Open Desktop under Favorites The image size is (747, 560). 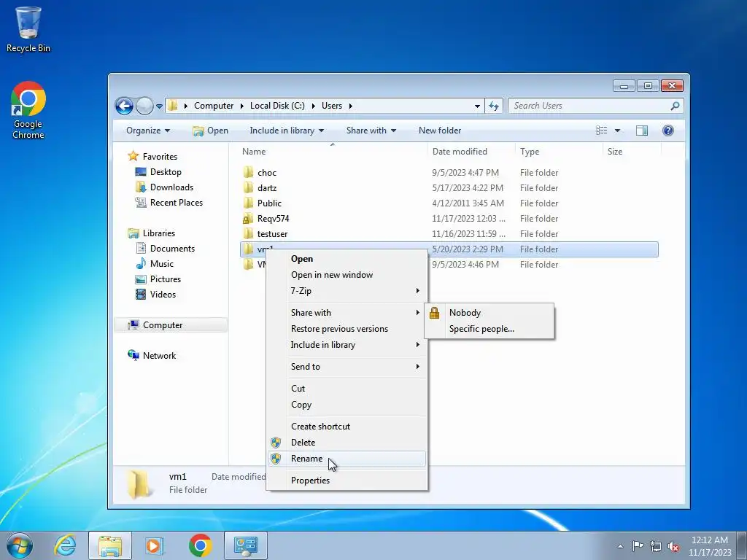coord(158,172)
